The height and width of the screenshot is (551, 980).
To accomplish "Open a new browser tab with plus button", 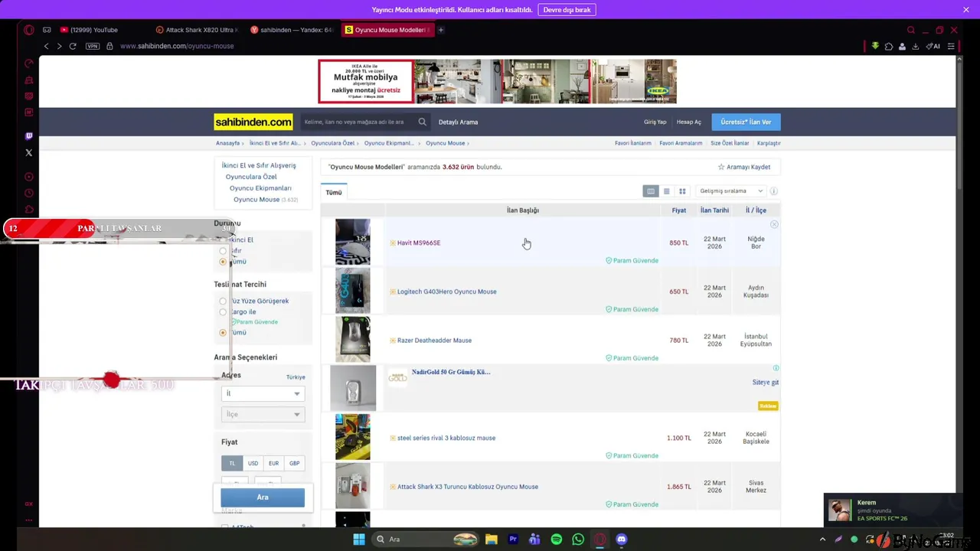I will click(x=440, y=30).
